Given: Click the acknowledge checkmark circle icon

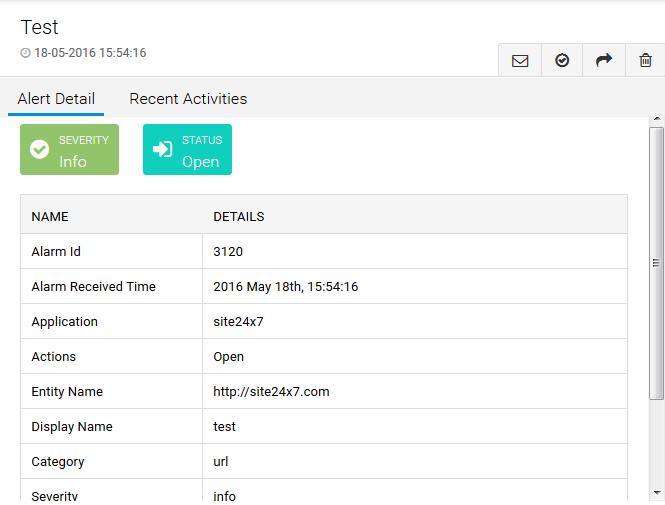Looking at the screenshot, I should 562,61.
